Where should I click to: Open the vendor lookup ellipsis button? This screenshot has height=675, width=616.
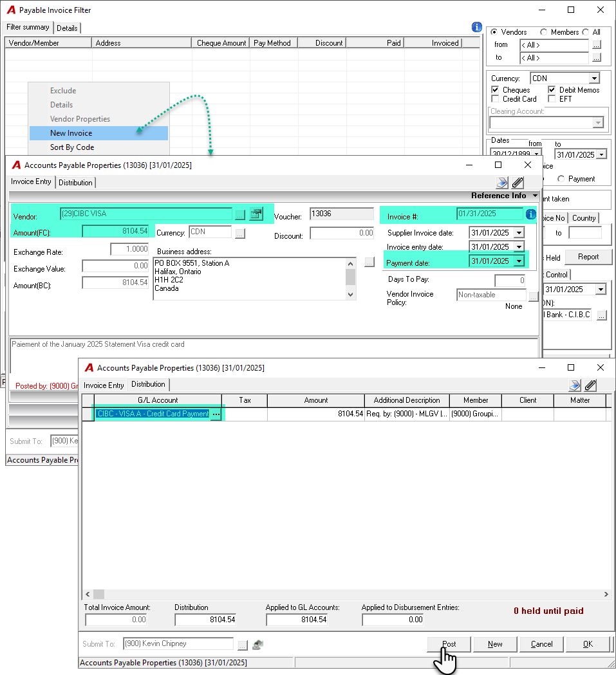pos(240,214)
